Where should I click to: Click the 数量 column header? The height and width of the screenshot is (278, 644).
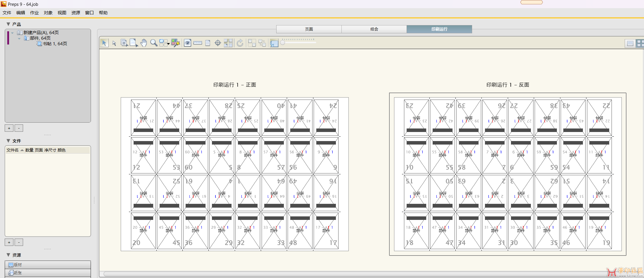coord(29,150)
